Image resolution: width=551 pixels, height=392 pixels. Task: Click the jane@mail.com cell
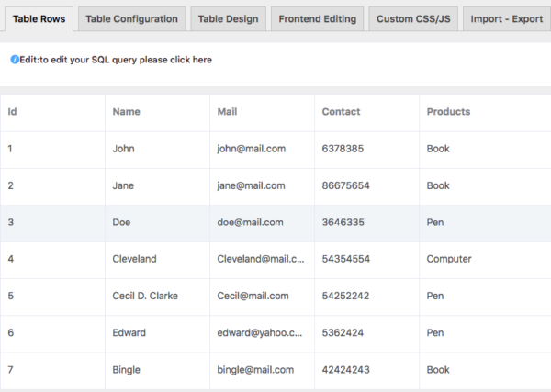pyautogui.click(x=252, y=185)
